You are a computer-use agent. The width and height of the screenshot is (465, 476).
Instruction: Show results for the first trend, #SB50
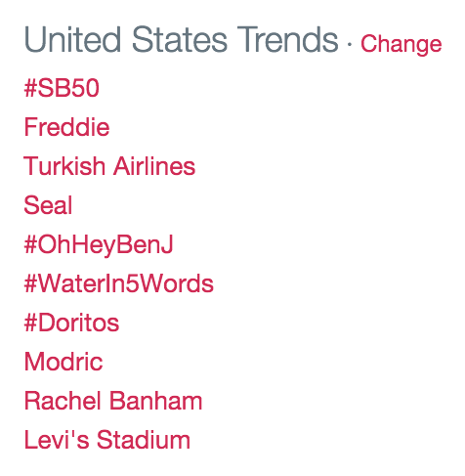pos(62,88)
